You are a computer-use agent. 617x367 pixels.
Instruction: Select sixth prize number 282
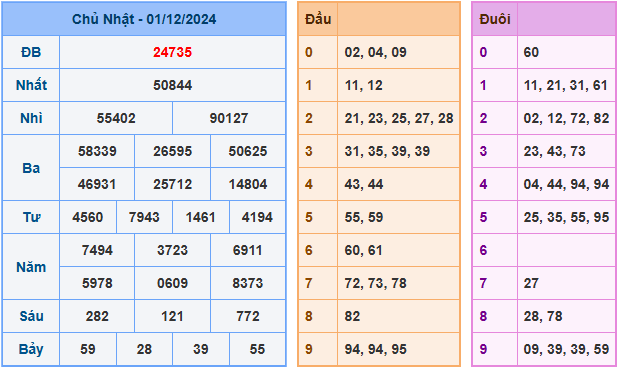tap(97, 317)
